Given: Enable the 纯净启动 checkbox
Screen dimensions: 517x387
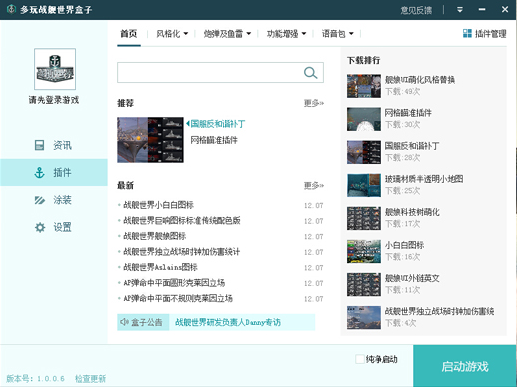Looking at the screenshot, I should [359, 359].
